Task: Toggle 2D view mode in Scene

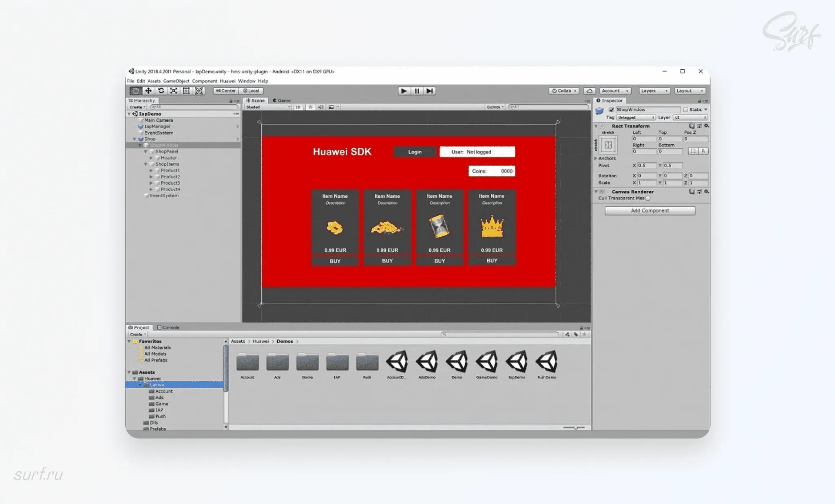Action: 298,107
